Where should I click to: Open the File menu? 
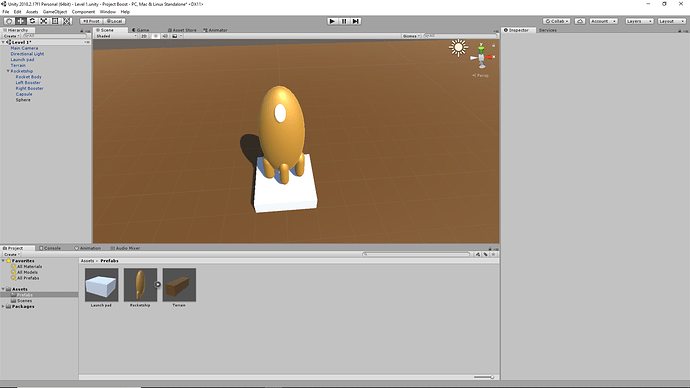[6, 12]
